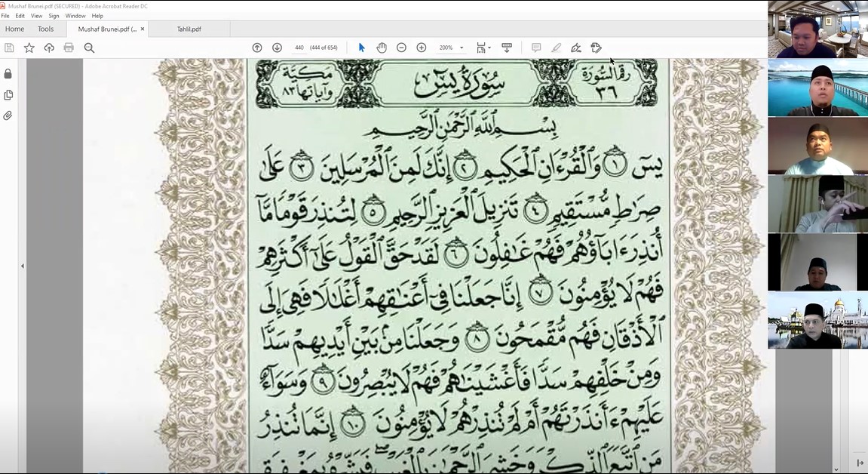This screenshot has width=868, height=474.
Task: Open security lock panel in sidebar
Action: tap(8, 74)
